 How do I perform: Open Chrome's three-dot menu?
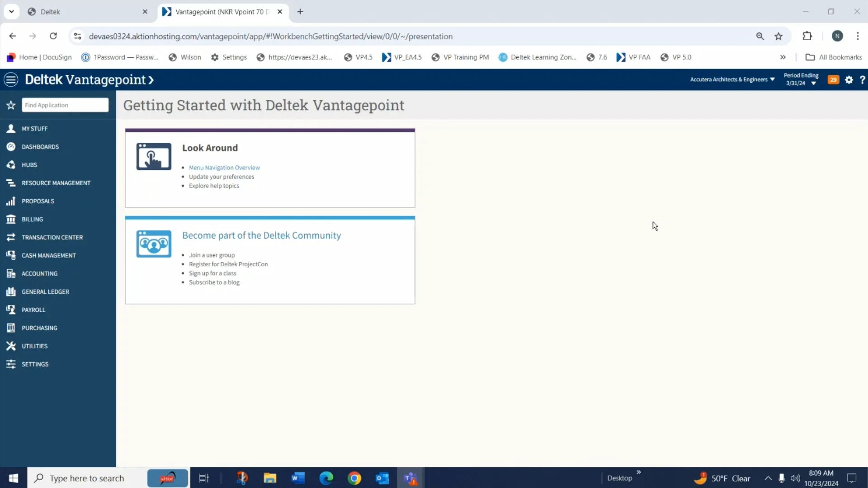click(858, 36)
